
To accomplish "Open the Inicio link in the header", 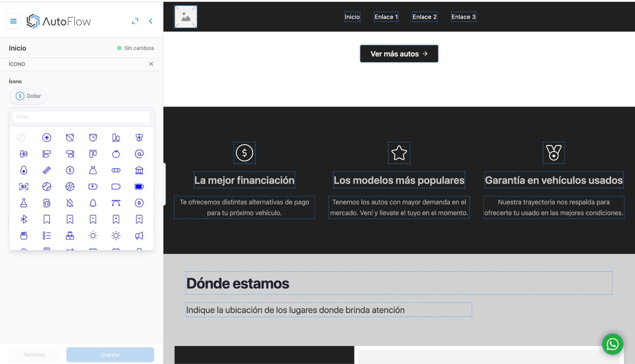I will pos(352,17).
